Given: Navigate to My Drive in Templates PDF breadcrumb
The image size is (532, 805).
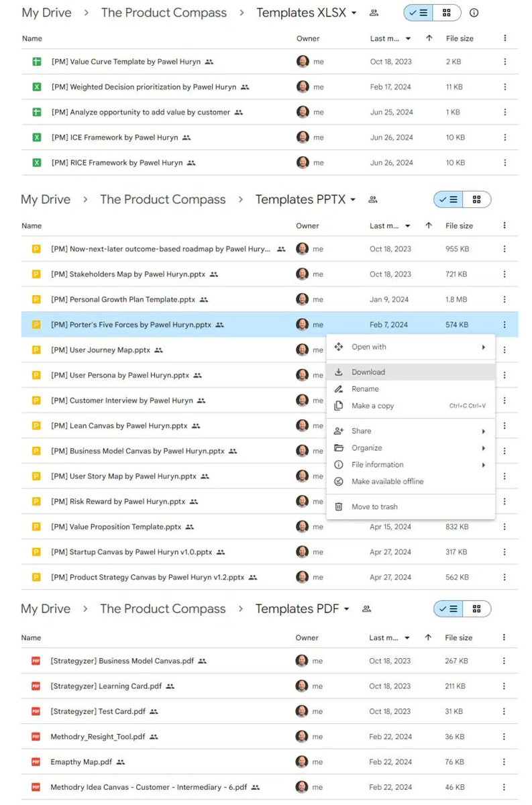Looking at the screenshot, I should point(45,608).
